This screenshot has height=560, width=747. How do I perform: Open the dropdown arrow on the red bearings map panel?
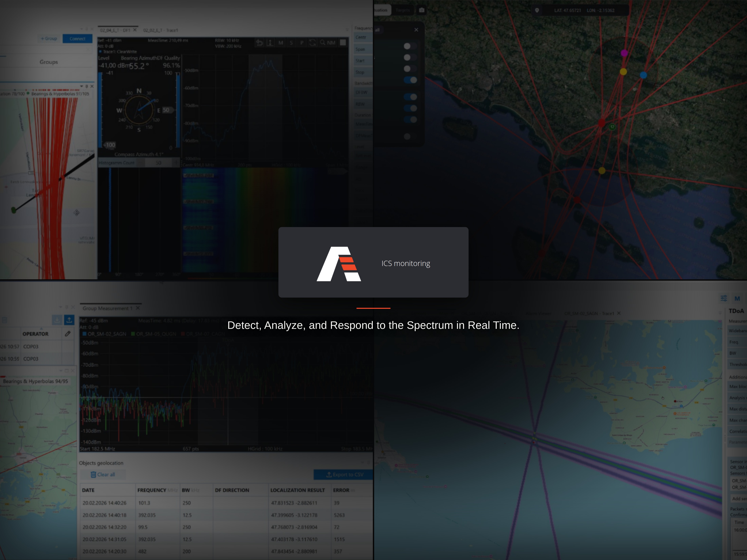(81, 86)
